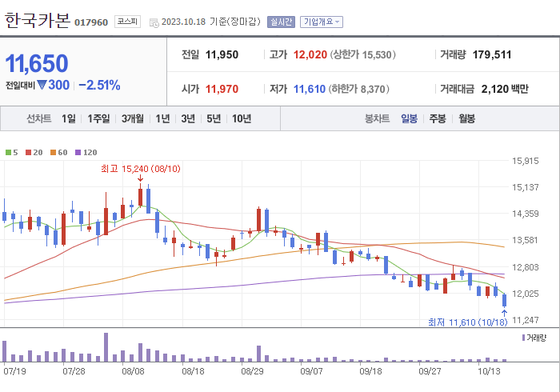Click the blue down-triangle beside 300
Viewport: 560px width, 392px height.
[42, 85]
